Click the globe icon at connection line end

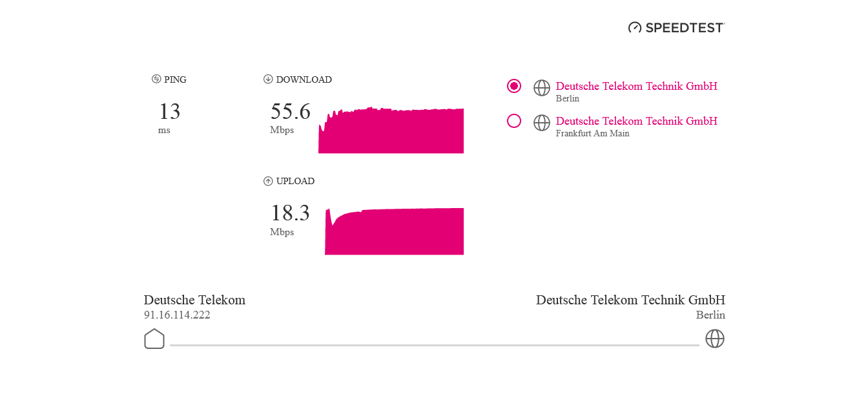715,339
